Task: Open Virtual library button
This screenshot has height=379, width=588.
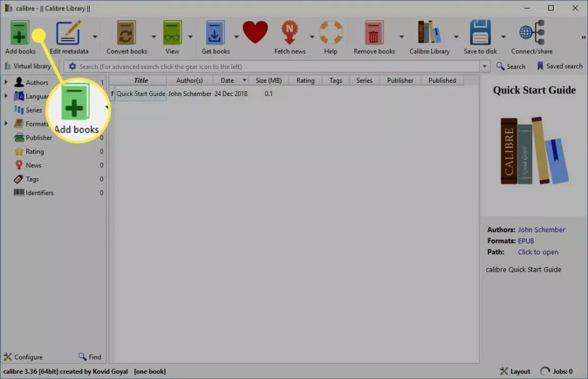Action: point(28,67)
